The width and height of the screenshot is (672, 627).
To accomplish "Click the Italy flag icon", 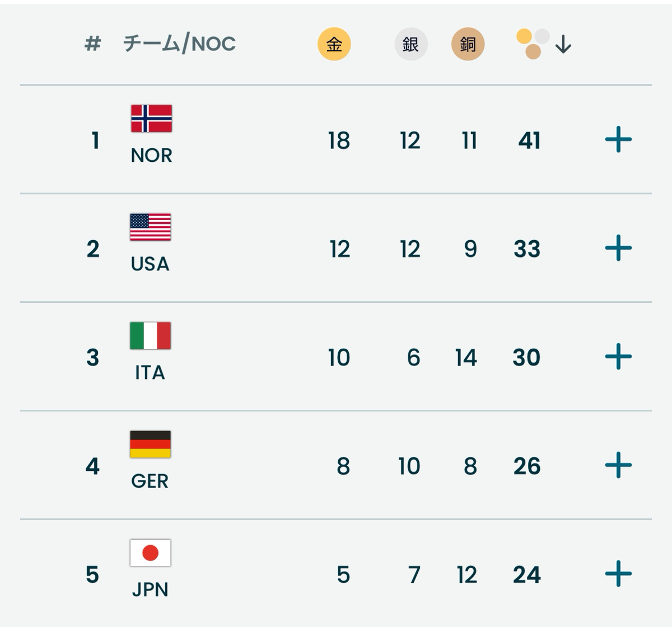I will [150, 335].
